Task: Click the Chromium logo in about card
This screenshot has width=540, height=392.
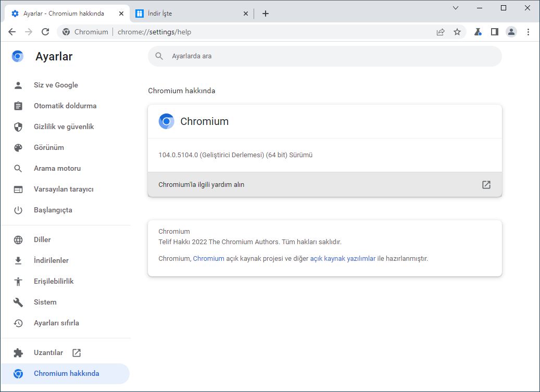Action: [x=166, y=121]
